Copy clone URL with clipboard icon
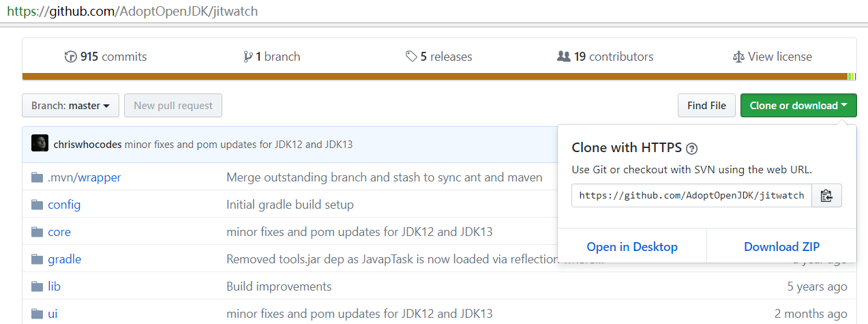 pyautogui.click(x=826, y=196)
